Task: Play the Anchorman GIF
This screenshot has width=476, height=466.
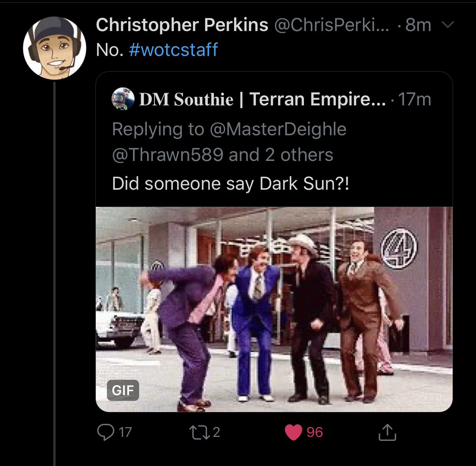Action: click(x=274, y=309)
